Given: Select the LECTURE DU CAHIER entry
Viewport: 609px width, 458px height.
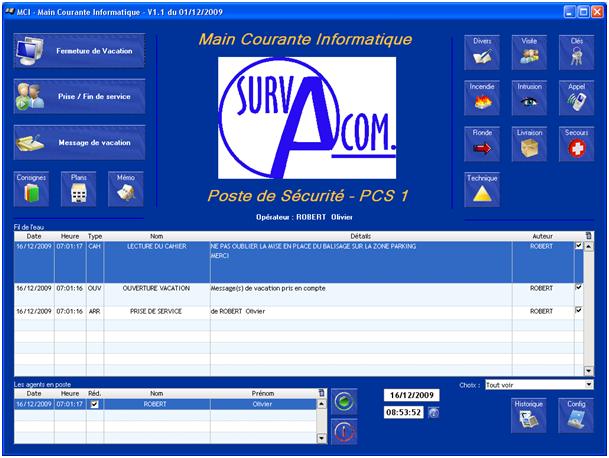Looking at the screenshot, I should [298, 262].
